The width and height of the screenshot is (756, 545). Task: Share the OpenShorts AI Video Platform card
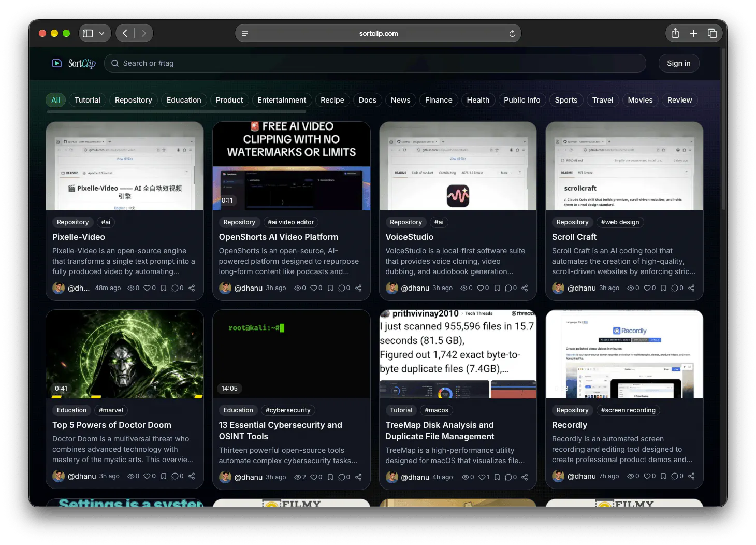coord(358,288)
